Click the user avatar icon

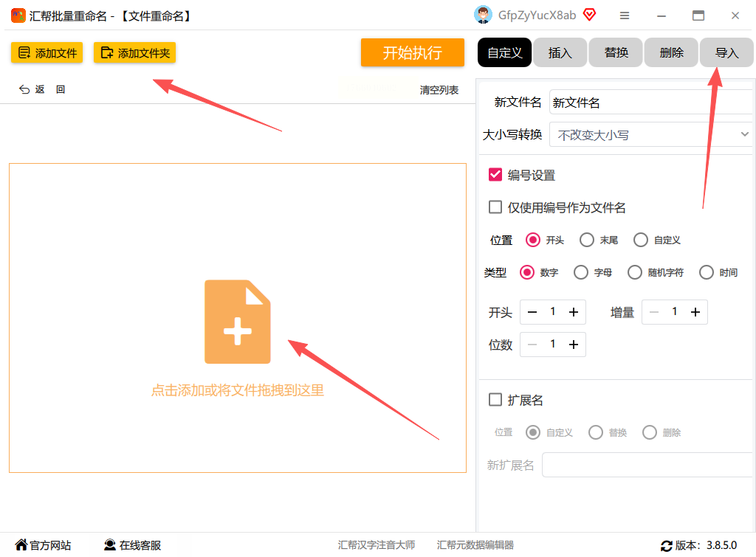coord(483,15)
